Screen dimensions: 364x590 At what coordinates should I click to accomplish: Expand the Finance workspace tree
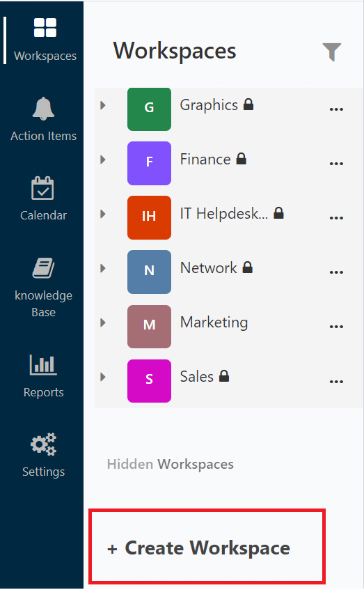(x=102, y=160)
